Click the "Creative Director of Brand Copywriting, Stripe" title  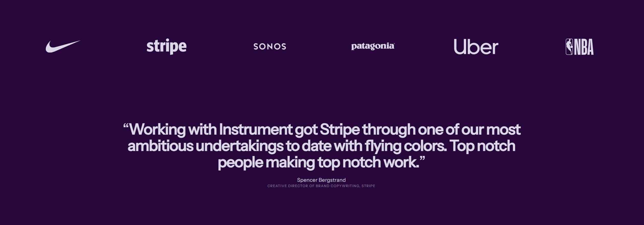point(321,186)
